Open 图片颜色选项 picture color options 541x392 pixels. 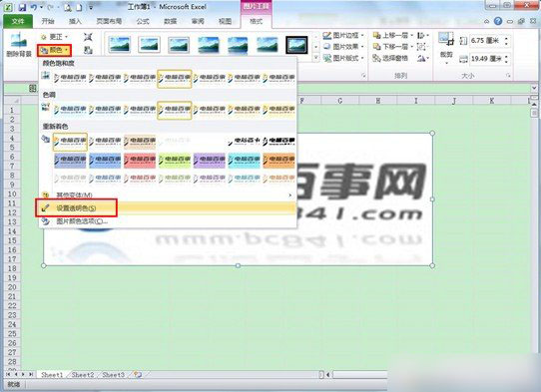tap(167, 221)
